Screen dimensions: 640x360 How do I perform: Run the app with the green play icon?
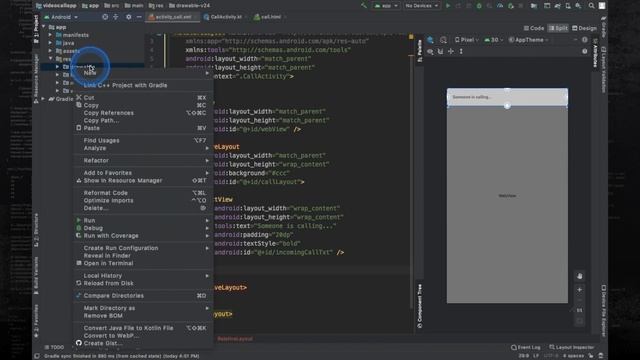tap(448, 6)
